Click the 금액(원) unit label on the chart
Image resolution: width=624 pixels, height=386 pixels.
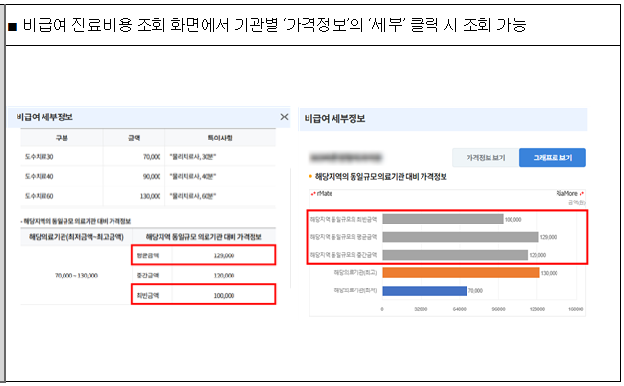(577, 203)
